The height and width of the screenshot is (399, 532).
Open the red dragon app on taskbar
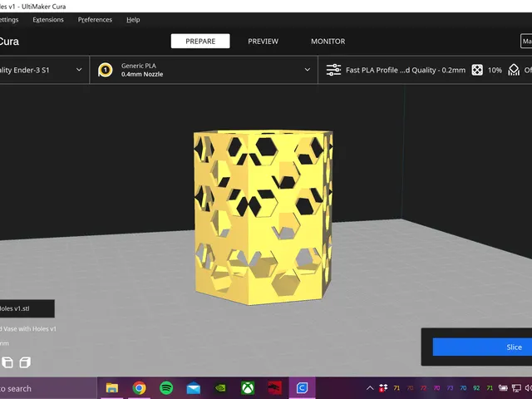274,388
